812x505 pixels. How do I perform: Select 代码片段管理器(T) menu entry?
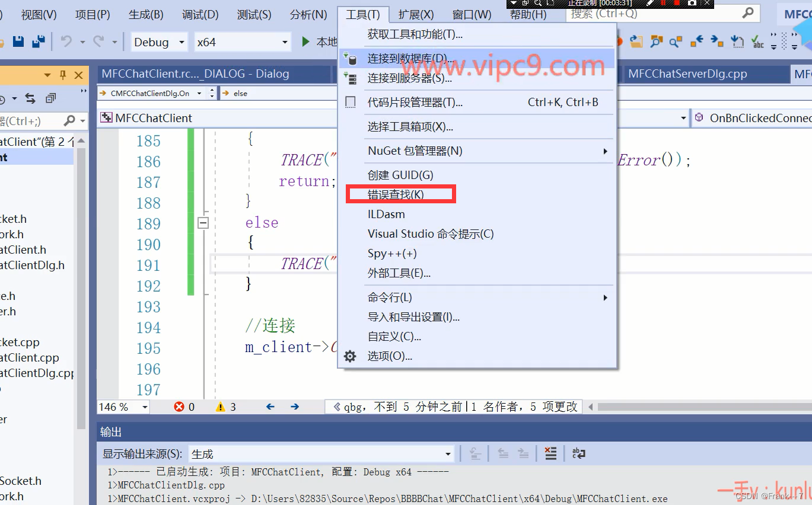[477, 103]
